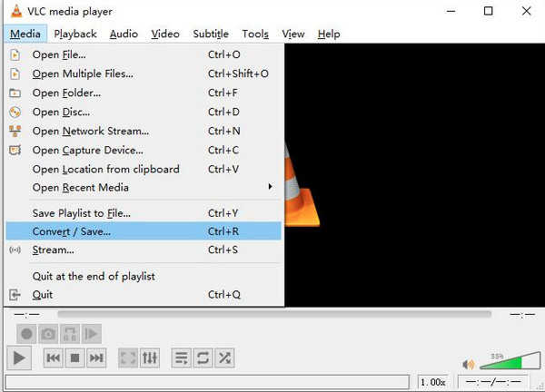This screenshot has height=392, width=545.
Task: Open the Help menu
Action: pyautogui.click(x=329, y=34)
